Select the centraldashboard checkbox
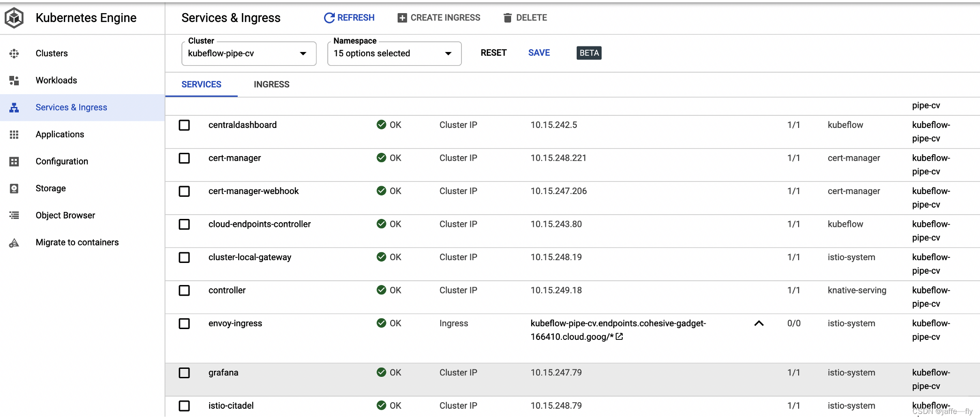The image size is (980, 420). (x=184, y=125)
